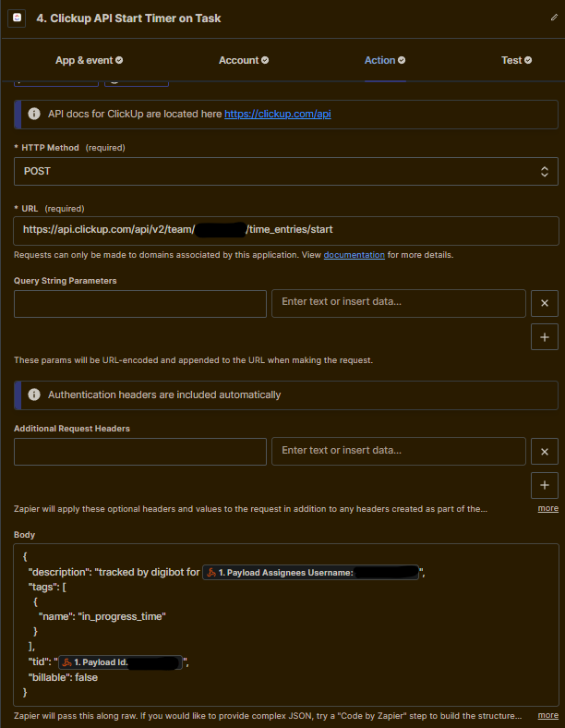Screen dimensions: 565x728
Task: Click the Additional Request Headers value field
Action: 399,451
